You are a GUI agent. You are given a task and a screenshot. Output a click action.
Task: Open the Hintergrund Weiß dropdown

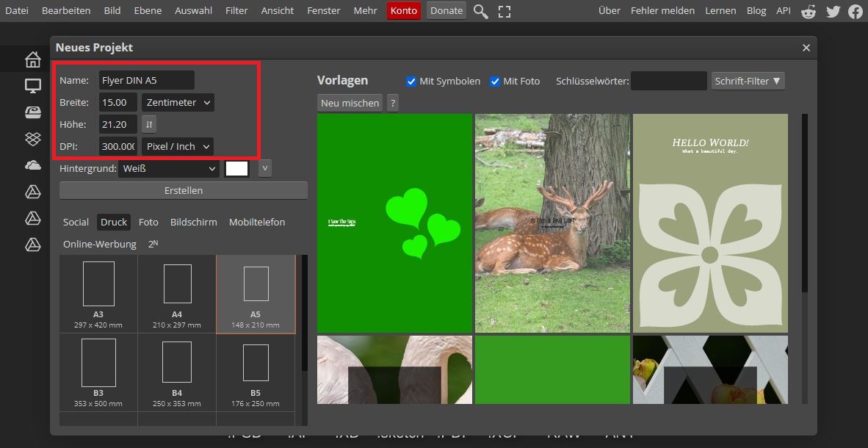pos(169,169)
